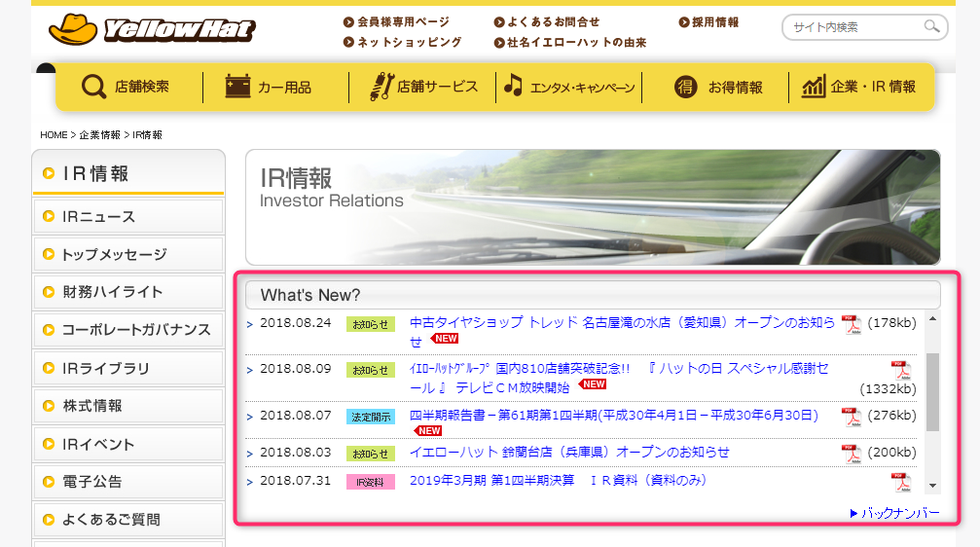Click the Yellow Hat logo
Screen dimensions: 980x547
click(152, 29)
